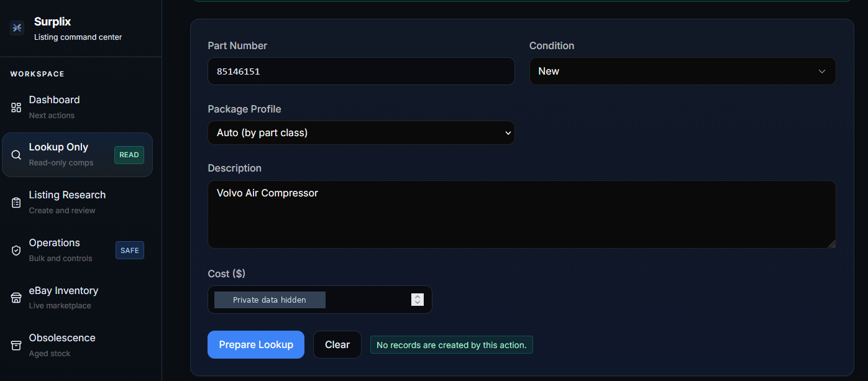Screen dimensions: 868x381
Task: Click the 'Listing command center' subtitle
Action: pos(78,37)
